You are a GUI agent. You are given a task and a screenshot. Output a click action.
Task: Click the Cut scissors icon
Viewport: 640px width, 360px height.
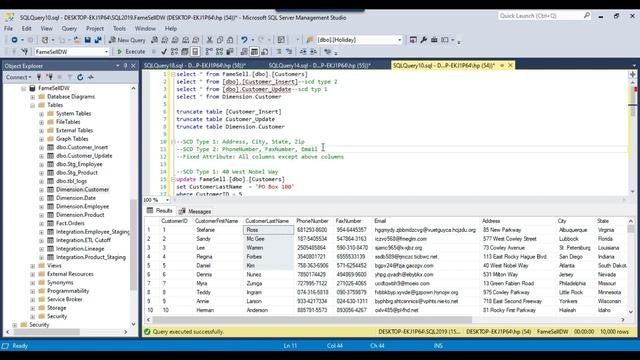209,40
